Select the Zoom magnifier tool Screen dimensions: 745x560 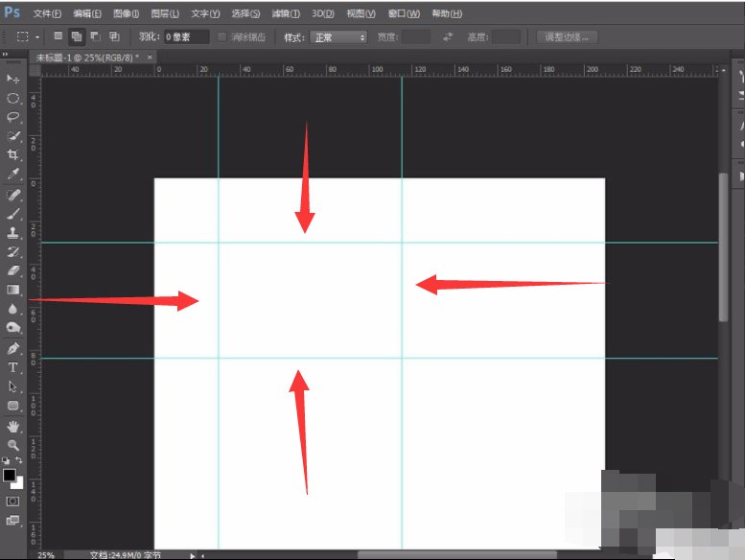coord(13,445)
